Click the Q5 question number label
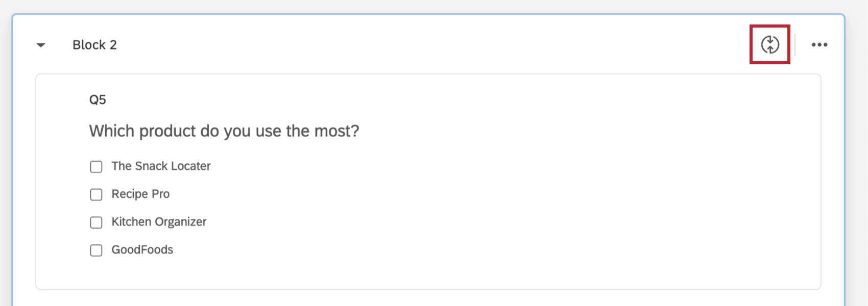868x306 pixels. click(98, 99)
